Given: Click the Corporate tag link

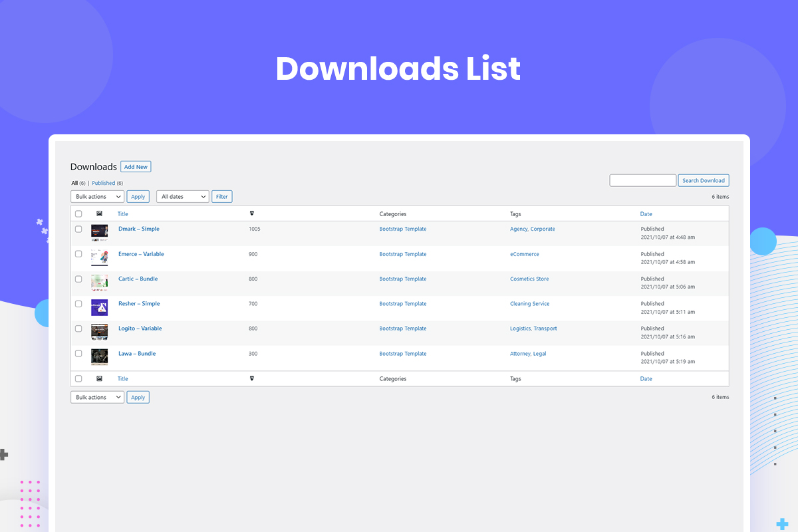Looking at the screenshot, I should [543, 229].
